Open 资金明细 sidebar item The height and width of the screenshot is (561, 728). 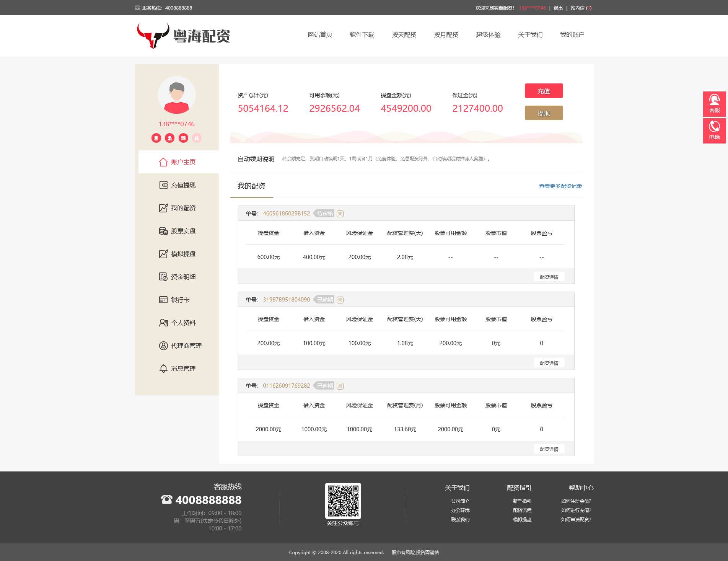[x=179, y=277]
